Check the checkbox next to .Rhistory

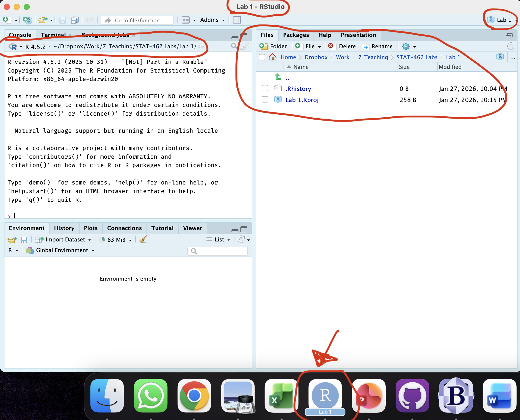point(265,88)
